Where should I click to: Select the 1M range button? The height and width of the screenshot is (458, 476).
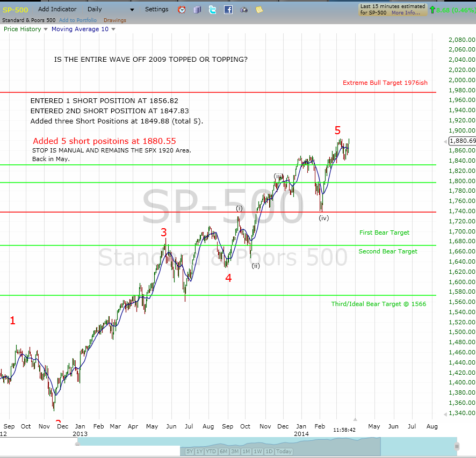click(246, 452)
